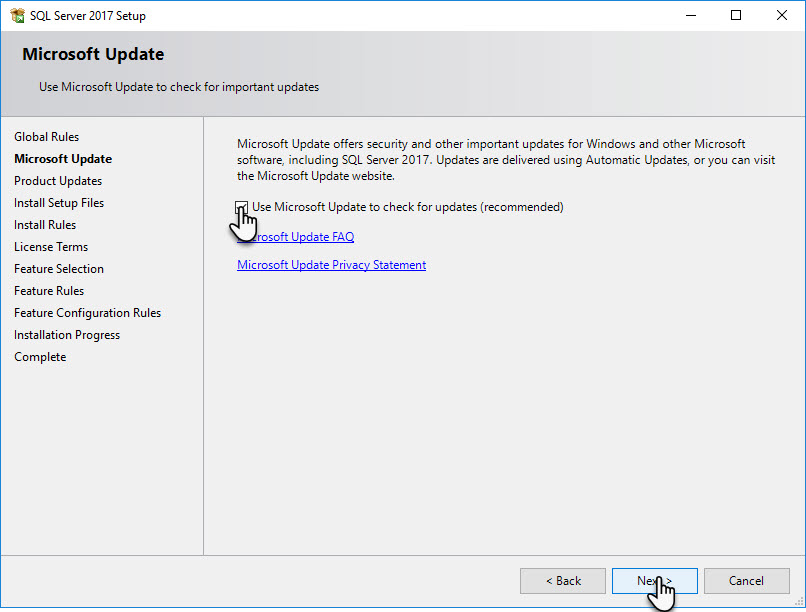This screenshot has width=806, height=612.
Task: Click 'Use Microsoft Update to check for important updates' subtitle
Action: 179,87
